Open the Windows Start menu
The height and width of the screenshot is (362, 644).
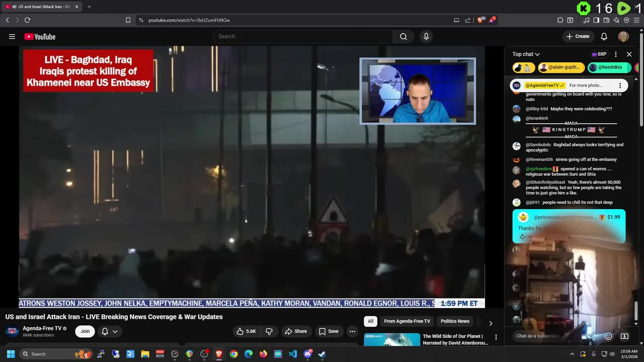11,354
